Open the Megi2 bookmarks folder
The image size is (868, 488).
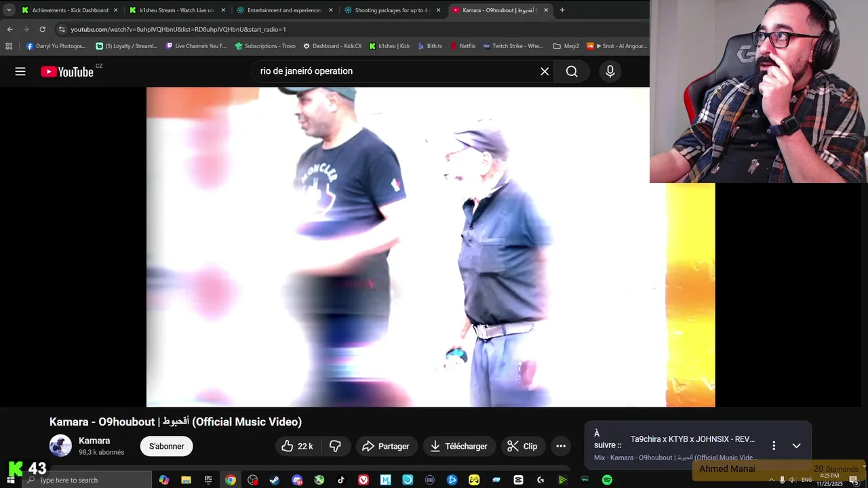tap(566, 46)
